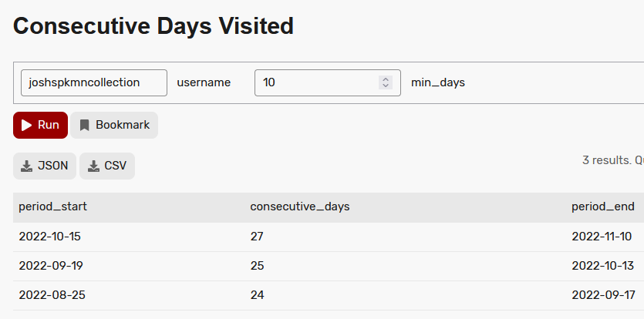Viewport: 644px width, 319px height.
Task: Sort by period_start column header
Action: (x=47, y=207)
